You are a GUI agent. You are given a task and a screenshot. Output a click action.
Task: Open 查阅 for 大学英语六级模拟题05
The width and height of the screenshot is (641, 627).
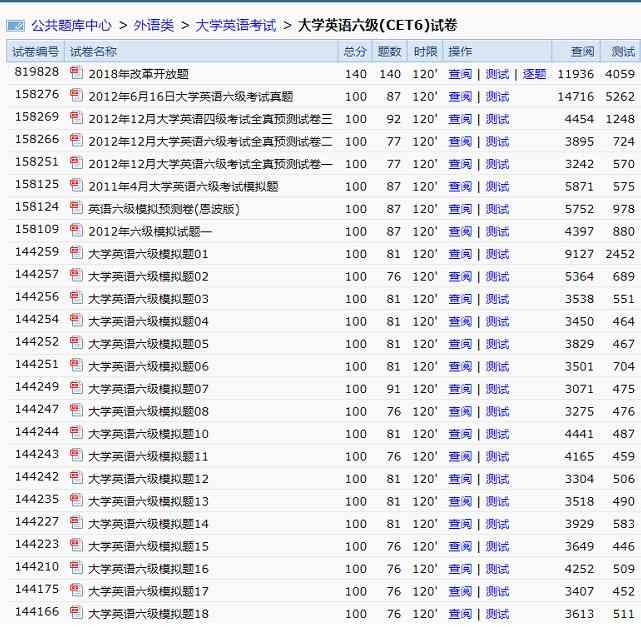459,344
